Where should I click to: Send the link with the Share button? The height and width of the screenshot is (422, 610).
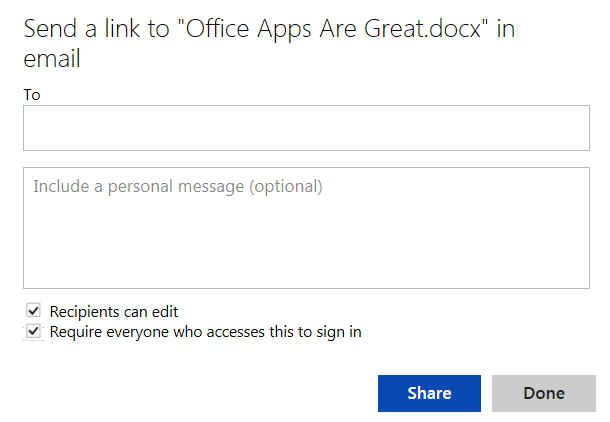tap(429, 393)
